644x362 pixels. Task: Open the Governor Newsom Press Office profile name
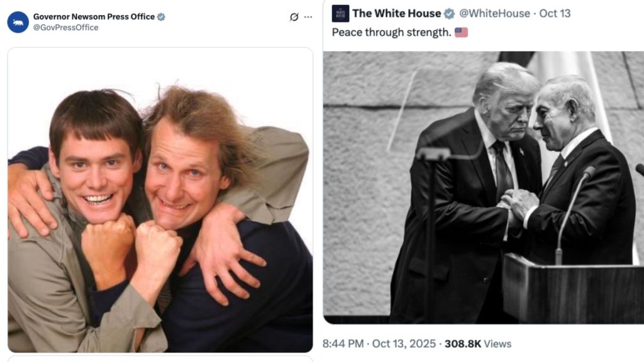(94, 17)
